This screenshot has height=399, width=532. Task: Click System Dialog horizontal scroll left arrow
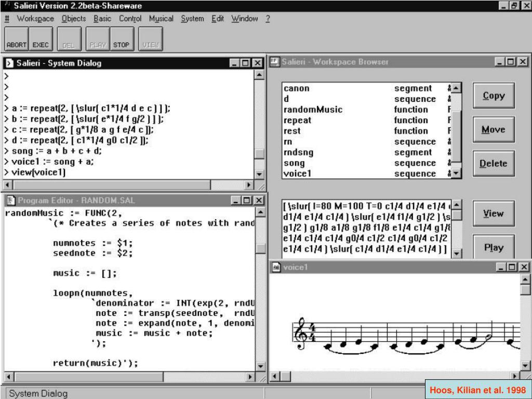coord(8,185)
